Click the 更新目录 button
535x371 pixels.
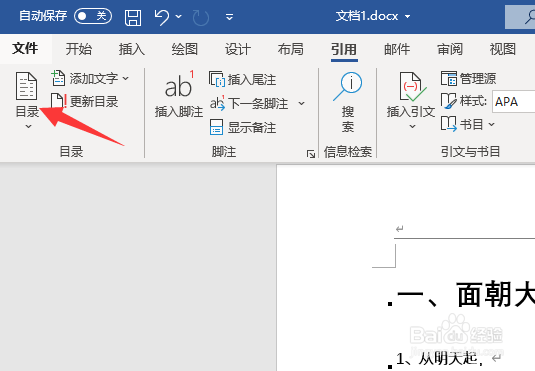click(x=84, y=101)
